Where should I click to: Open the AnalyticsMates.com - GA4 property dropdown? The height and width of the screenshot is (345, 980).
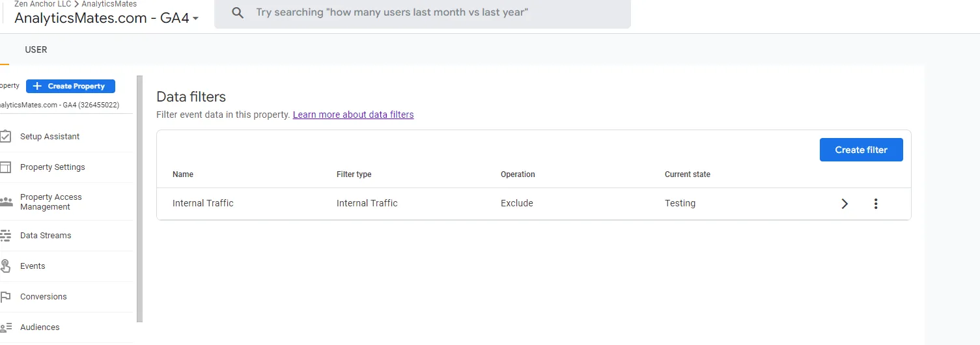click(107, 18)
